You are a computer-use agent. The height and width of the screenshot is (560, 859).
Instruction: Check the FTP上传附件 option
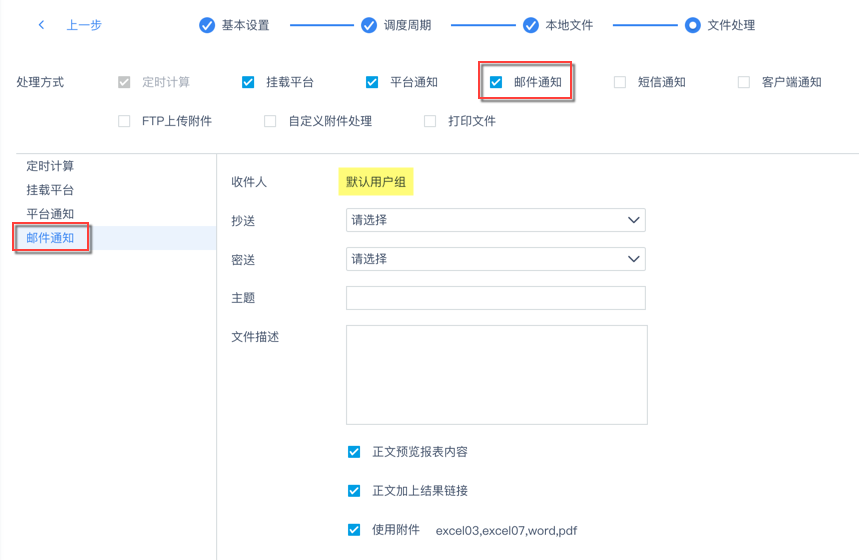(x=124, y=121)
